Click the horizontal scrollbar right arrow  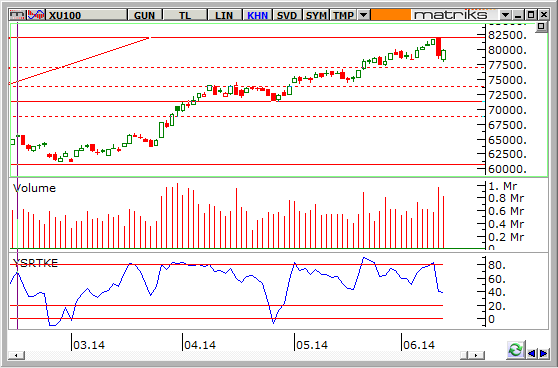476,355
